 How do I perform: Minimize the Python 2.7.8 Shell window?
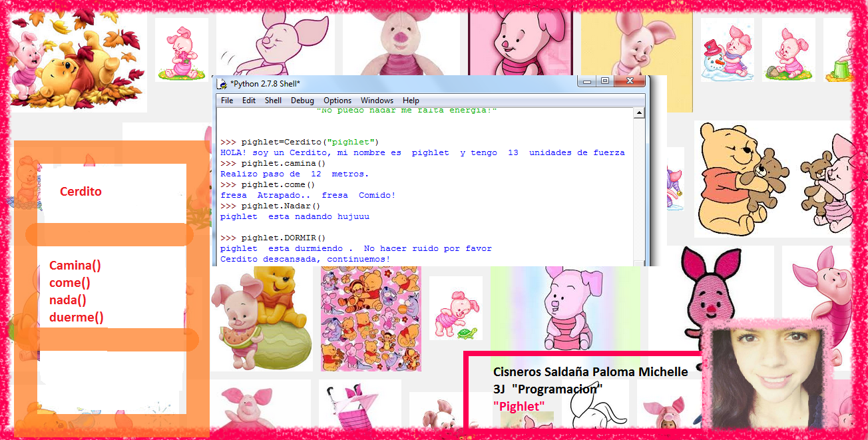(586, 81)
